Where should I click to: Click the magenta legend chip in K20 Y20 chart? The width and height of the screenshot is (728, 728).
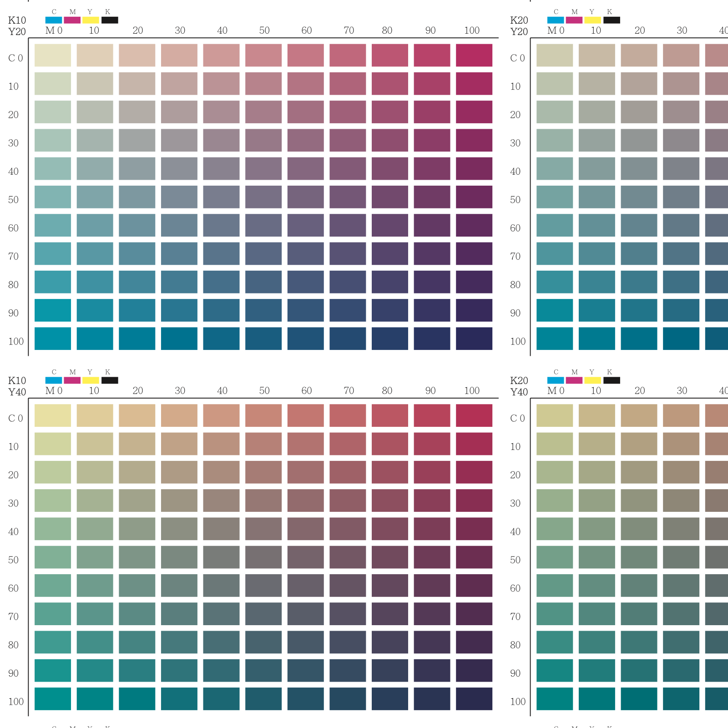point(574,20)
